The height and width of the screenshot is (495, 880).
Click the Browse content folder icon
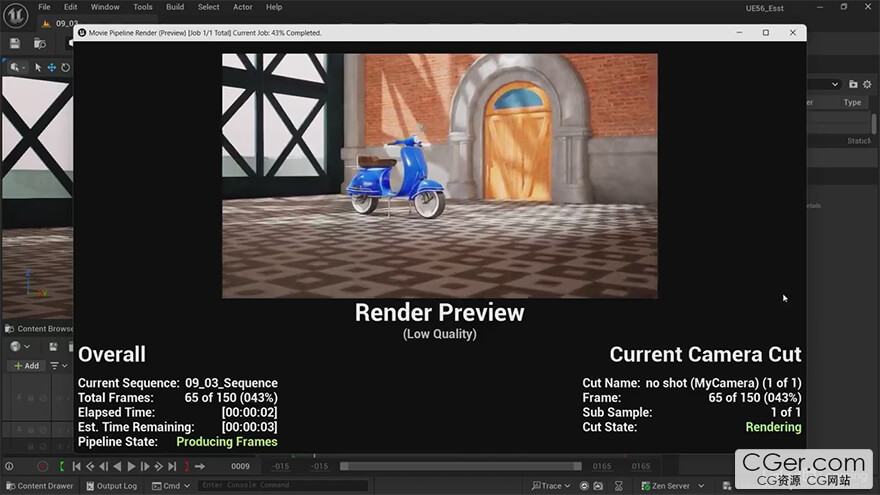pyautogui.click(x=40, y=43)
